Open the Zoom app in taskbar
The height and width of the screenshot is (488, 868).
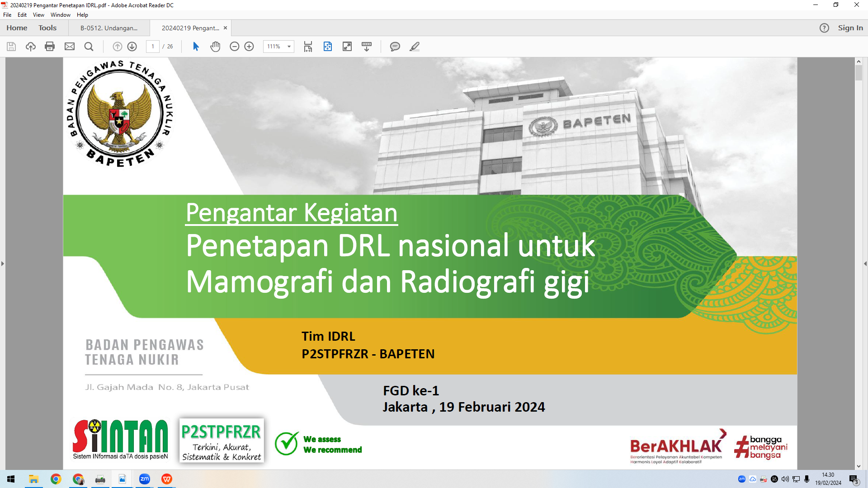(x=145, y=479)
